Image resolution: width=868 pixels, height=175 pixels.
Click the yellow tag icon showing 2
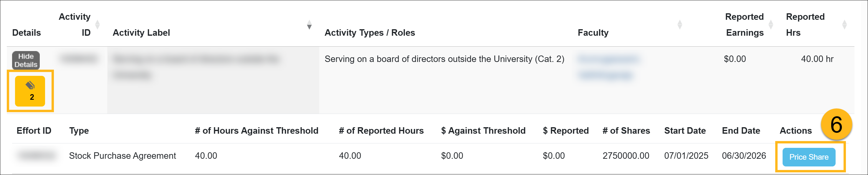pos(30,91)
